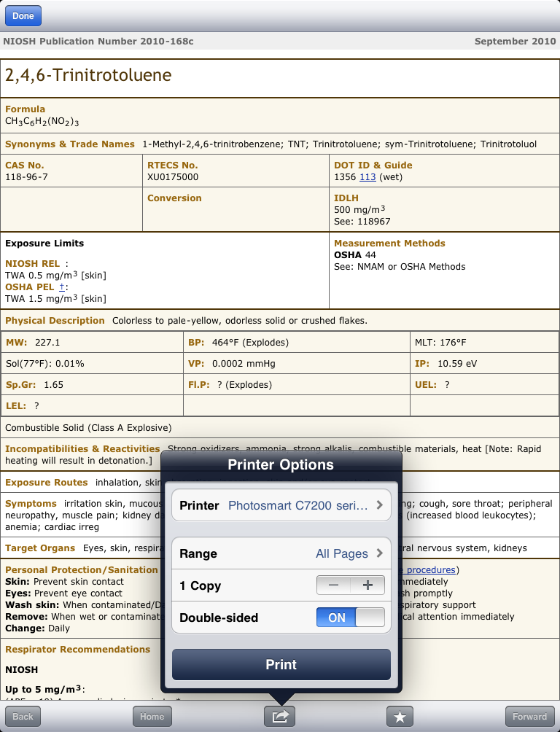This screenshot has height=732, width=560.
Task: Go to previous page with Back
Action: point(23,717)
